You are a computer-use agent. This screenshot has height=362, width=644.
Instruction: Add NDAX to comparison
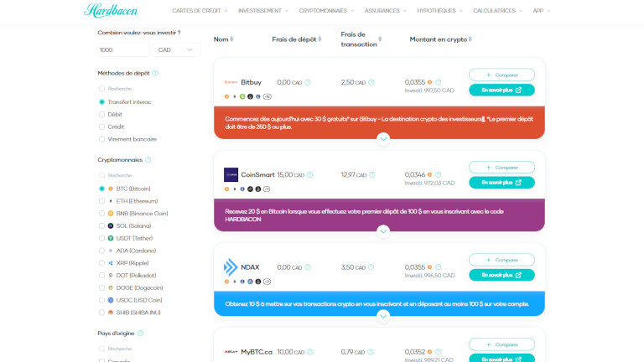501,260
